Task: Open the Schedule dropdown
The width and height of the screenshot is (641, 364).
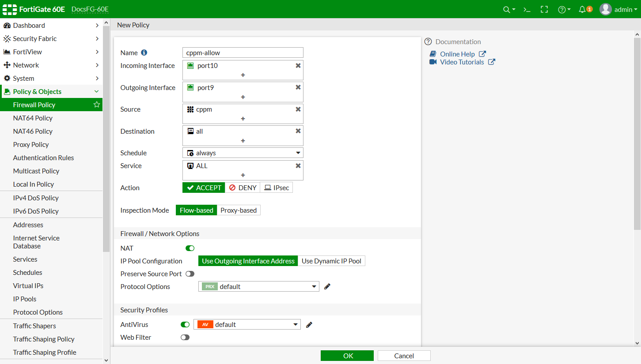Action: coord(243,153)
